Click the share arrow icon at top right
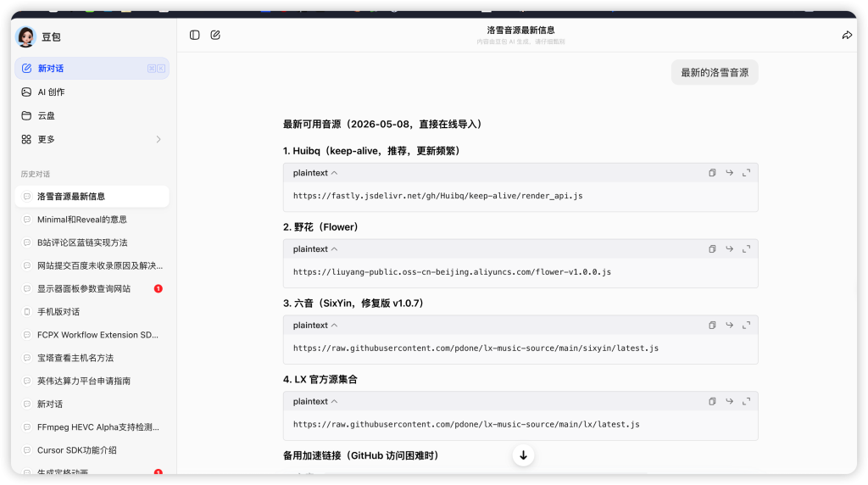868x485 pixels. [847, 35]
